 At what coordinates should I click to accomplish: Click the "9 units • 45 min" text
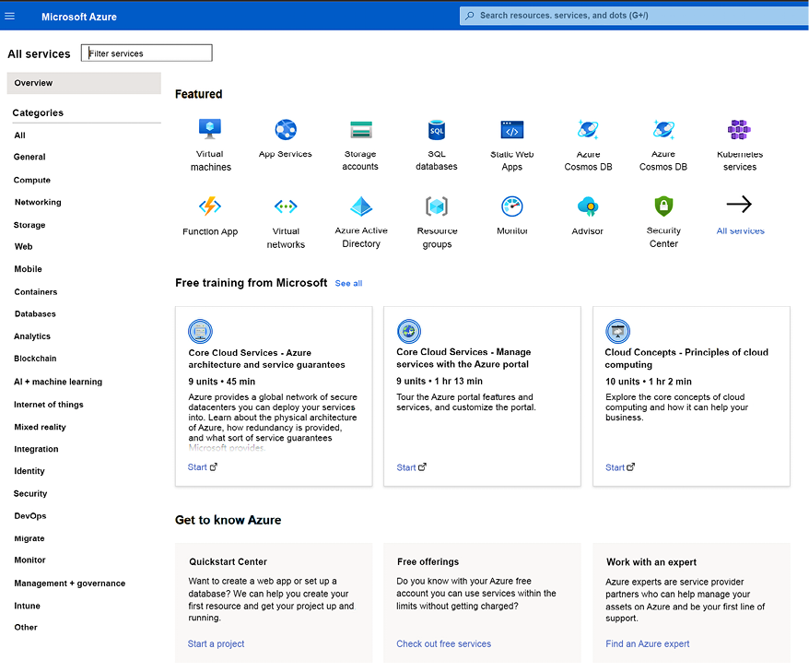[222, 382]
